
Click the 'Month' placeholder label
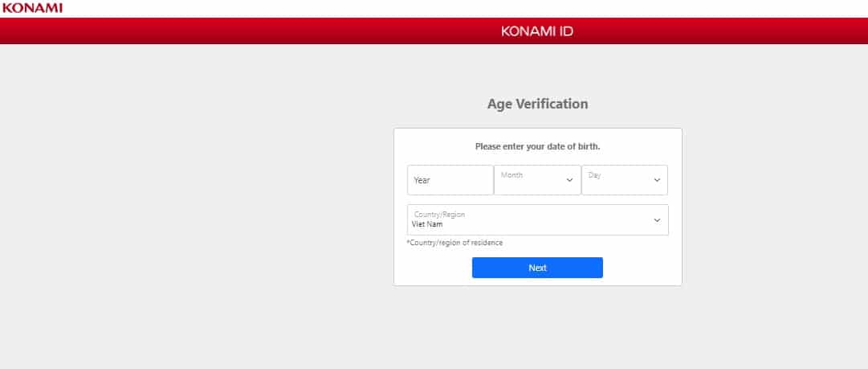pyautogui.click(x=511, y=175)
